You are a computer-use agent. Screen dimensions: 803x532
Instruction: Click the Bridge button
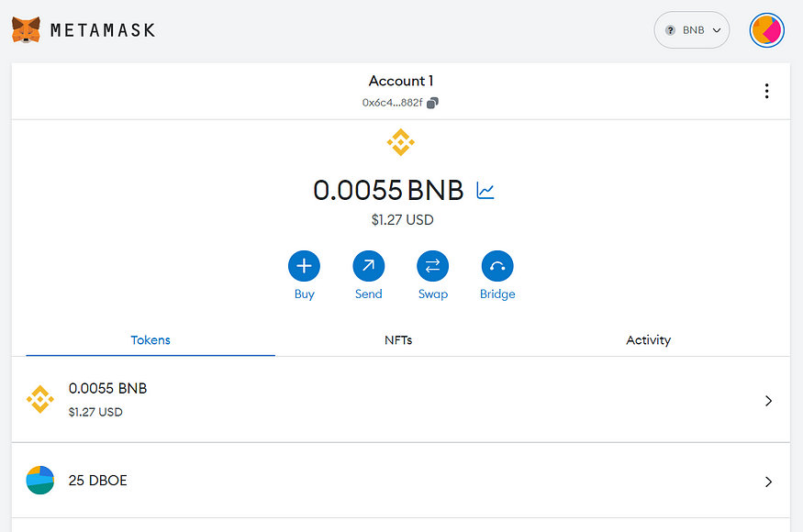coord(497,266)
